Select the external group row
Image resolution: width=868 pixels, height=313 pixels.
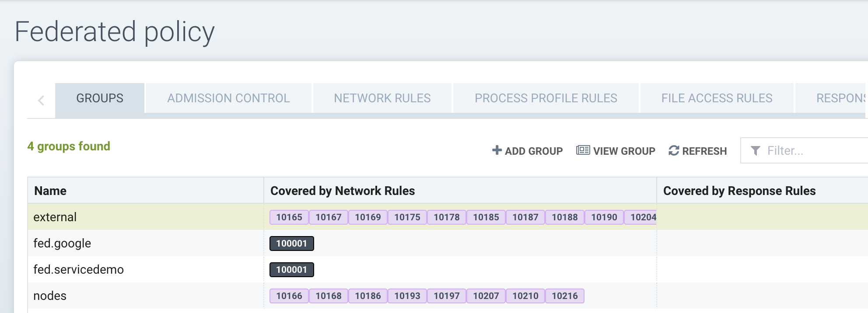tap(55, 217)
